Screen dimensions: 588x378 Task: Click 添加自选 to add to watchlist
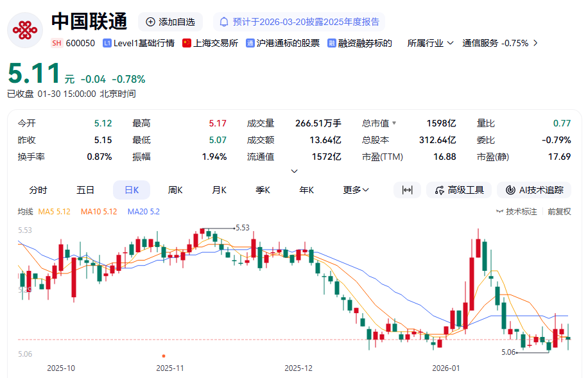point(170,22)
